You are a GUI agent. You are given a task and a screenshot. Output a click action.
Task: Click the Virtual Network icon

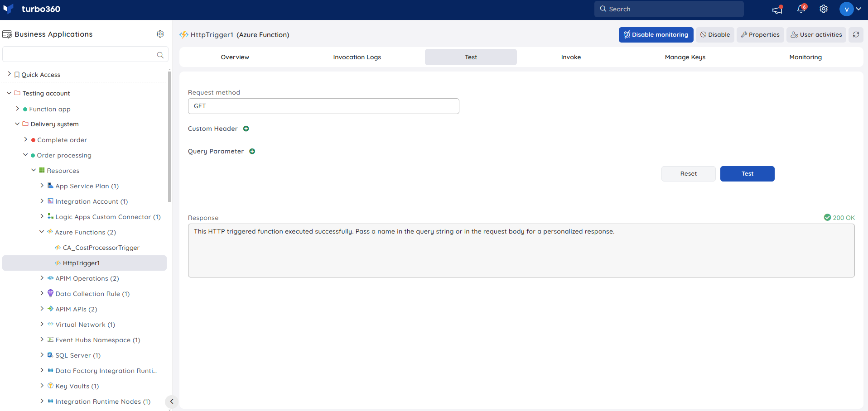pyautogui.click(x=50, y=324)
